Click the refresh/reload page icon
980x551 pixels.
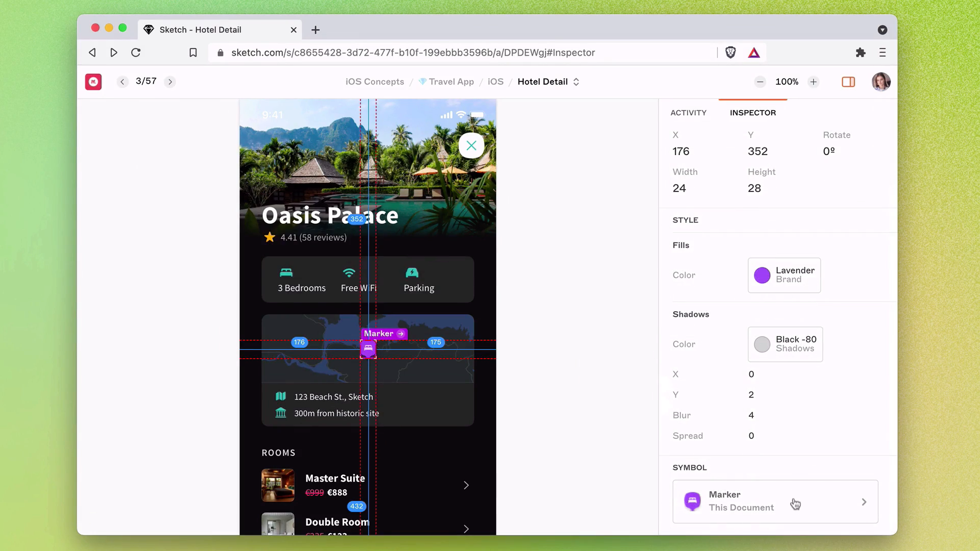(135, 53)
